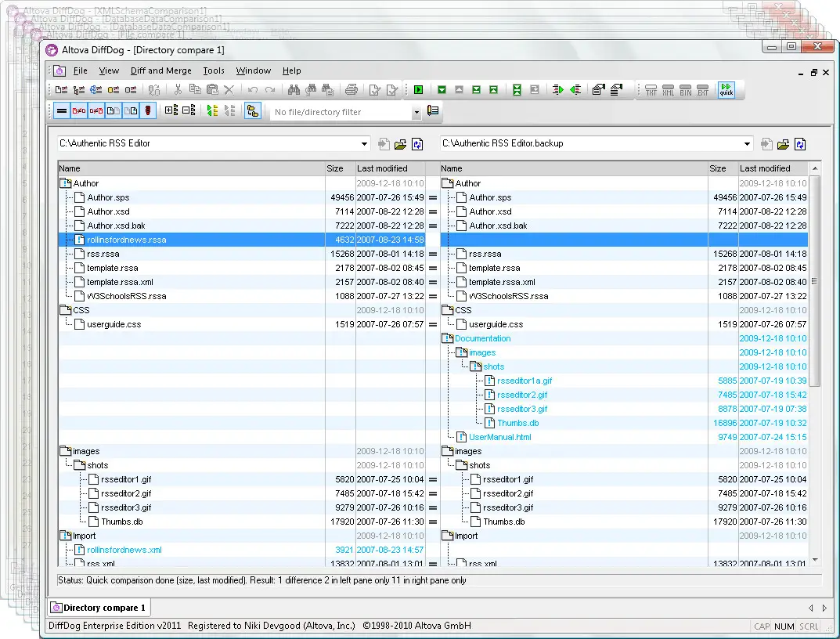Toggle XML comparison mode

668,89
